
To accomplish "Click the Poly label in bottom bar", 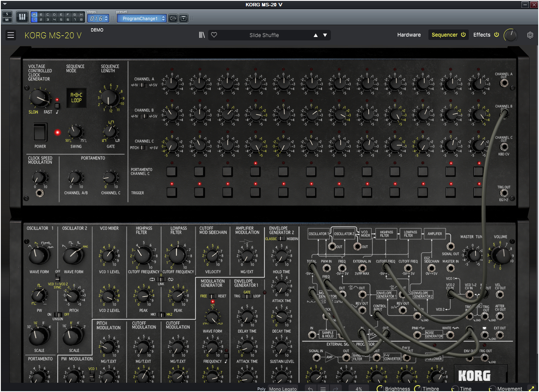I will (x=262, y=389).
